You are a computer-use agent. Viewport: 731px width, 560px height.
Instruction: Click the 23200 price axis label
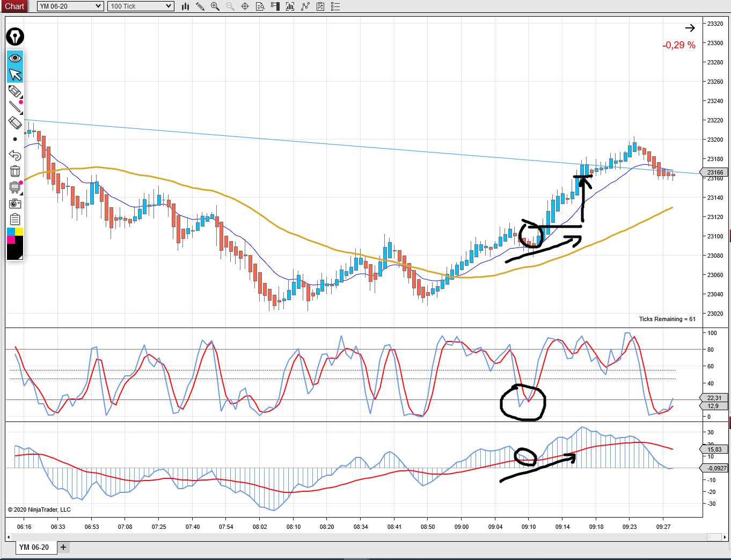pyautogui.click(x=715, y=140)
